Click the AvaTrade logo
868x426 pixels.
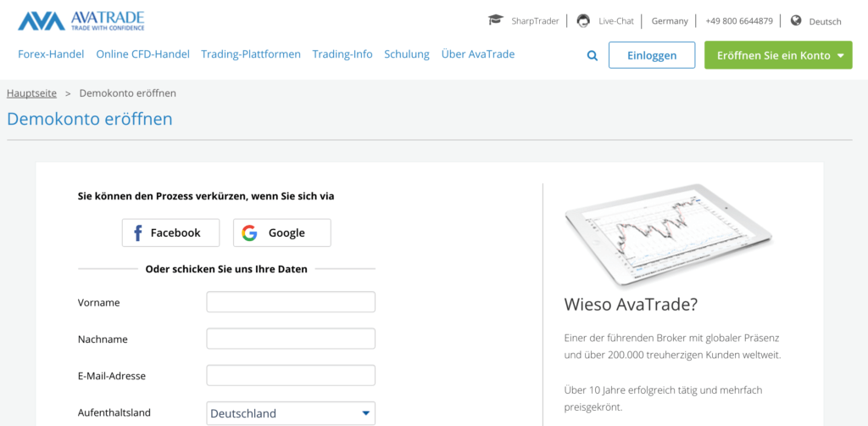tap(81, 20)
